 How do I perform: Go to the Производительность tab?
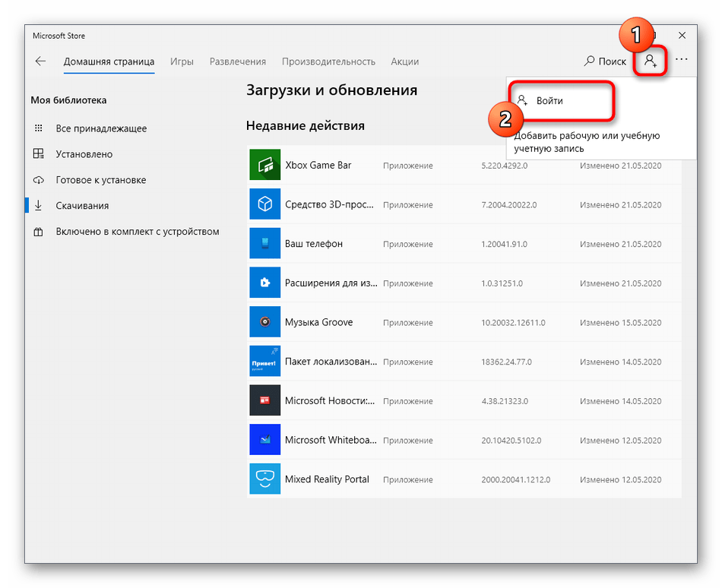[x=328, y=62]
